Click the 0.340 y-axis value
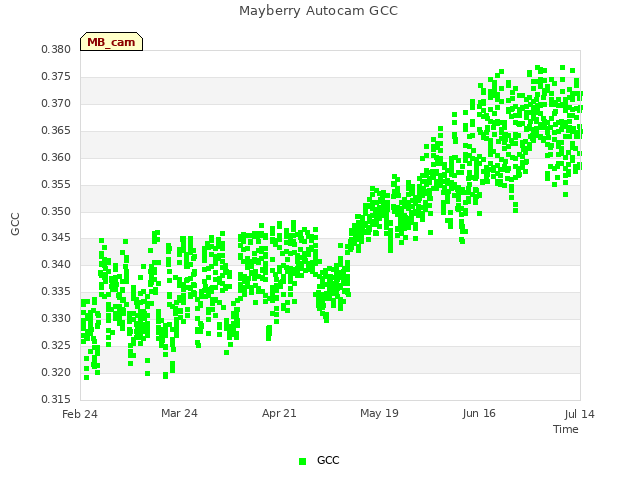The image size is (640, 480). (x=56, y=264)
